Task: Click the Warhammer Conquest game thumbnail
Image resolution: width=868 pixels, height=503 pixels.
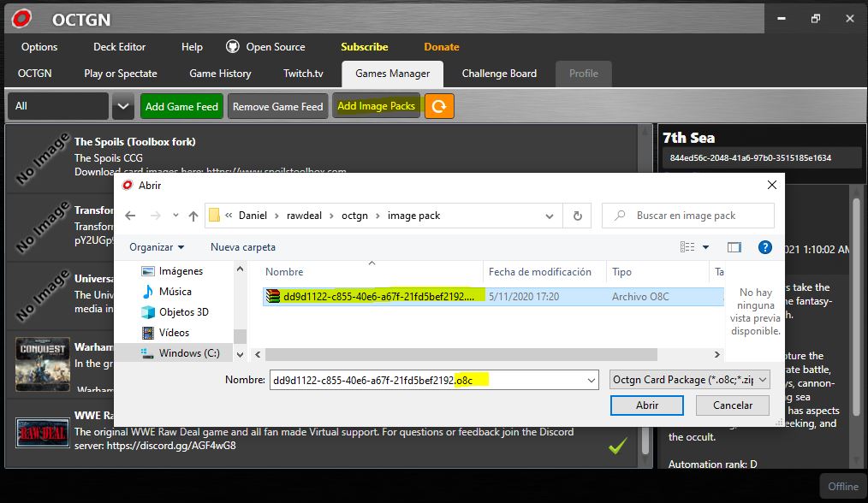Action: [43, 364]
